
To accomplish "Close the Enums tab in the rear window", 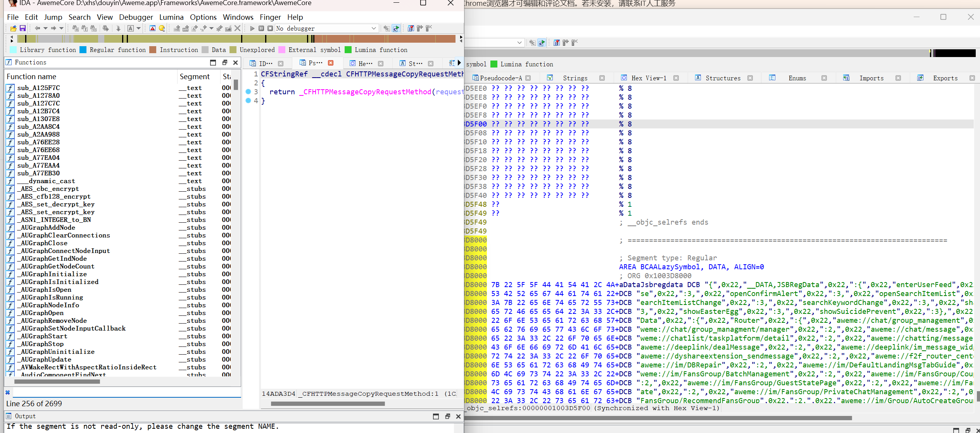I will (824, 78).
